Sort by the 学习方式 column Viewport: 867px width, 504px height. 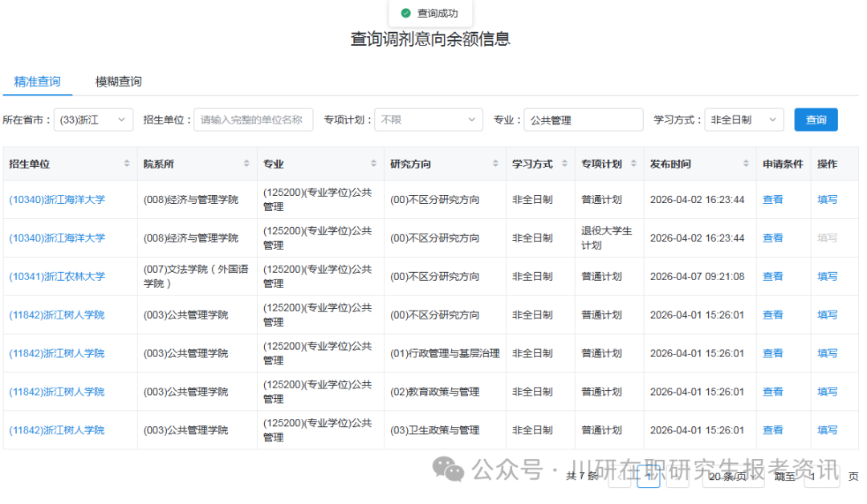564,163
